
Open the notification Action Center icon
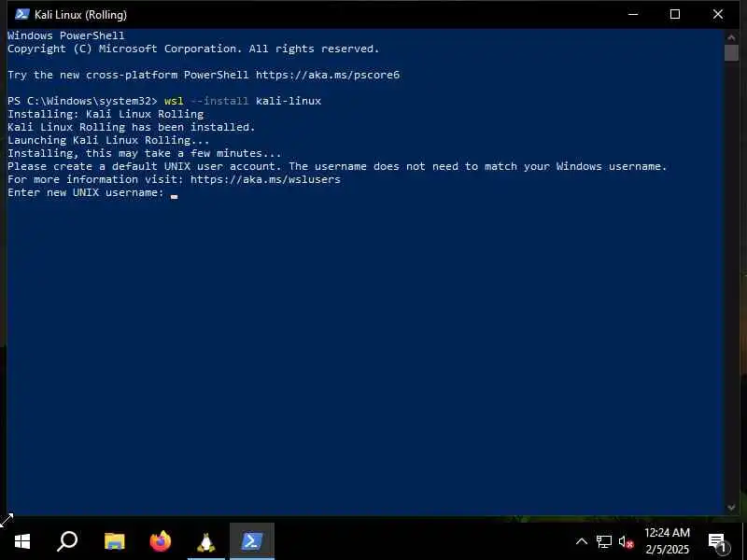[717, 542]
